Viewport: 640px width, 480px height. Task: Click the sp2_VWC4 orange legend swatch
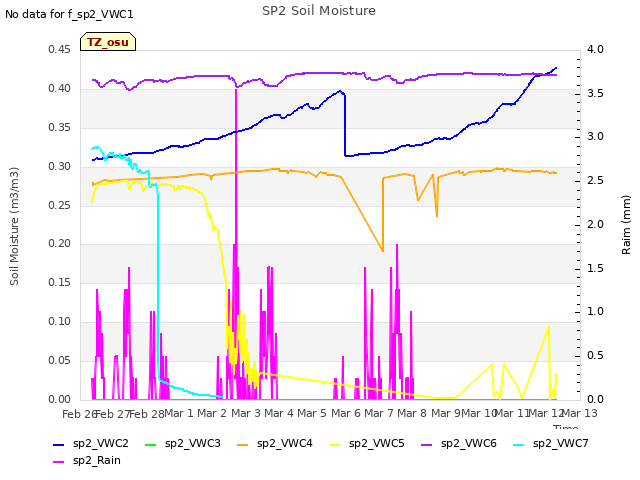pyautogui.click(x=243, y=444)
